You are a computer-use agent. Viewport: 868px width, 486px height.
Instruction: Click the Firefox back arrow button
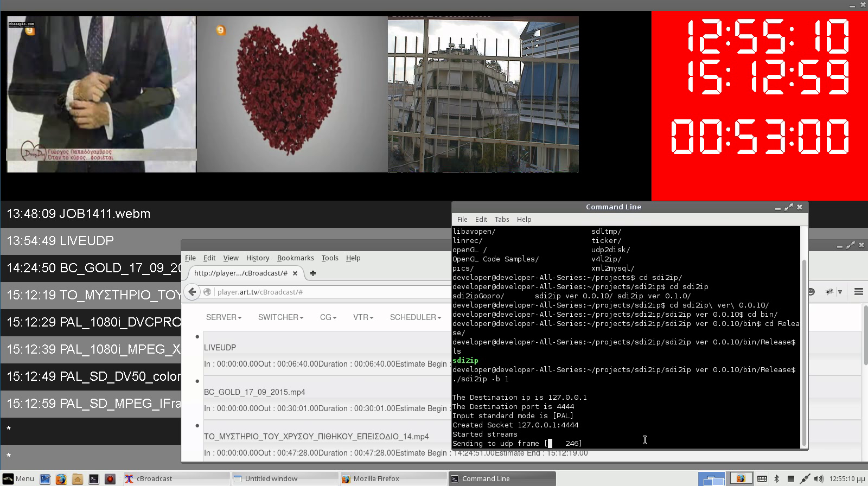point(192,292)
